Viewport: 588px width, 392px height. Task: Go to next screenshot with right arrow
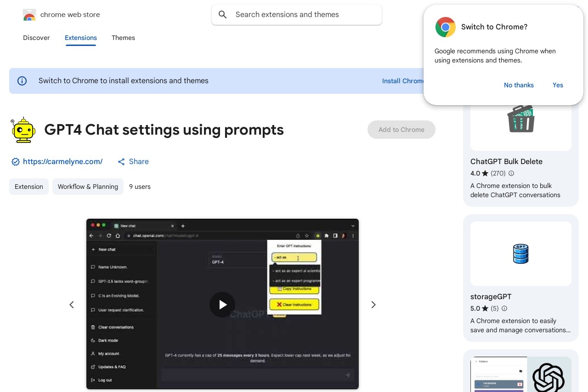click(373, 305)
